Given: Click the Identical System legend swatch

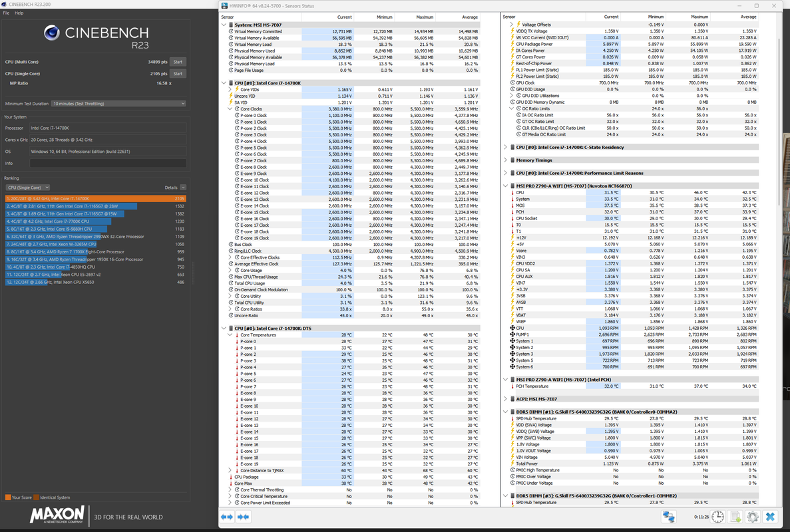Looking at the screenshot, I should [x=37, y=497].
